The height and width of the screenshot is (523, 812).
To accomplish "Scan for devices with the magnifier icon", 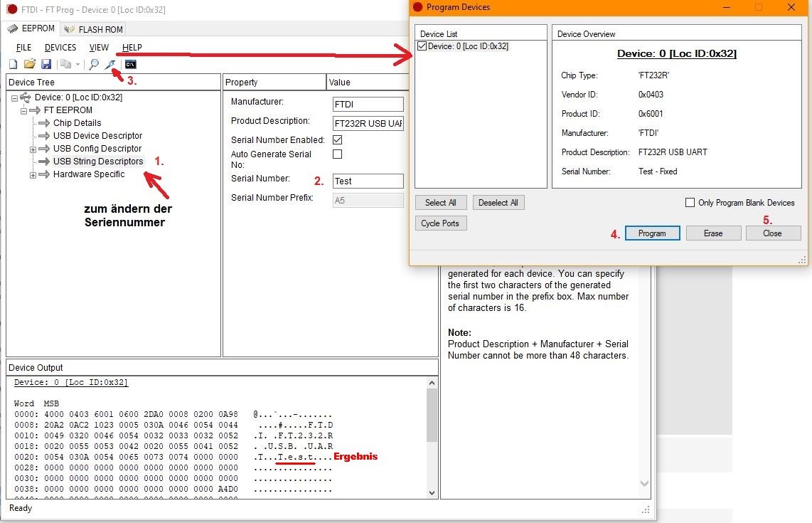I will coord(93,64).
